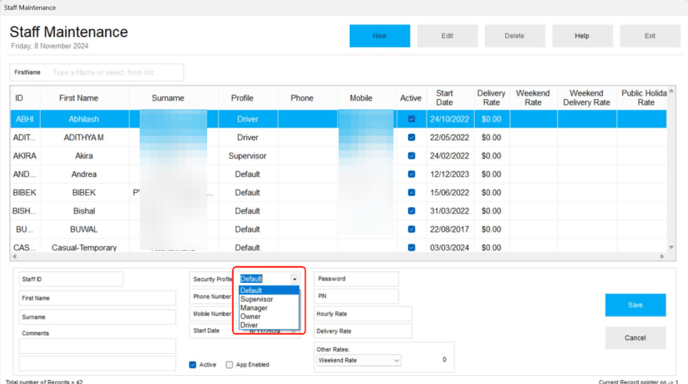The image size is (688, 384).
Task: Choose Driver in Security Profile list
Action: pyautogui.click(x=269, y=325)
